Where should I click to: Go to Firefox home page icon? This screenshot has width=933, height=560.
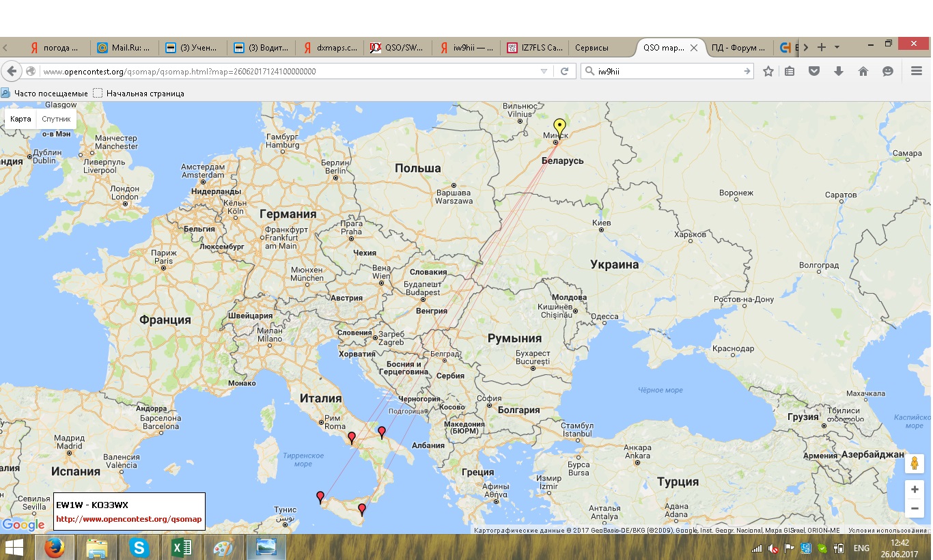click(863, 71)
